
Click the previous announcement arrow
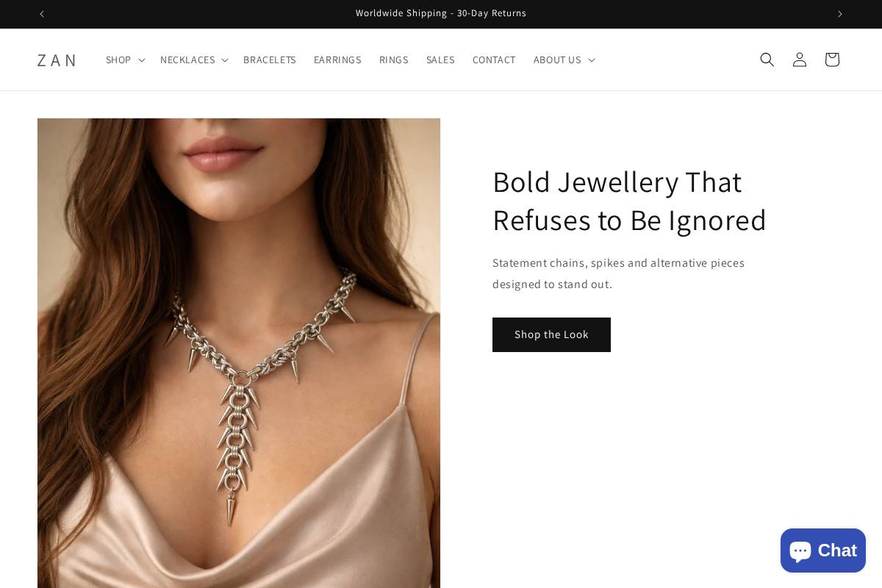(x=42, y=14)
